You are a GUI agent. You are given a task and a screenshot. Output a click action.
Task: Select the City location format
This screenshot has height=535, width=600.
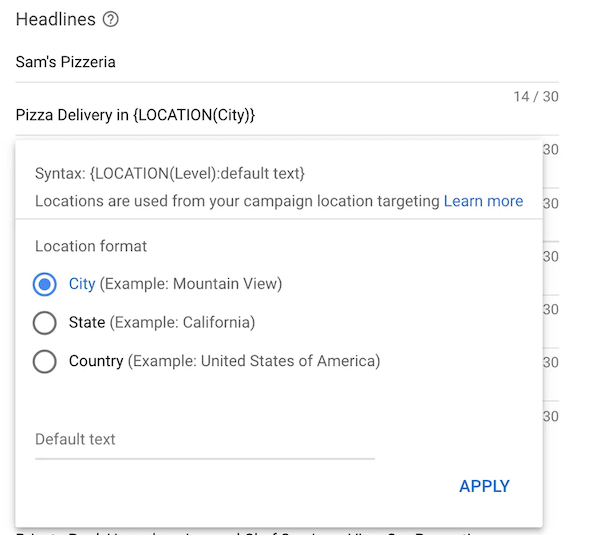click(45, 284)
